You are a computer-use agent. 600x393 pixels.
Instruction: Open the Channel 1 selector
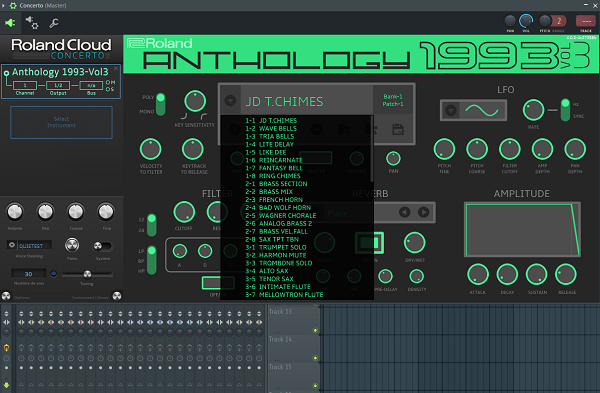click(25, 85)
